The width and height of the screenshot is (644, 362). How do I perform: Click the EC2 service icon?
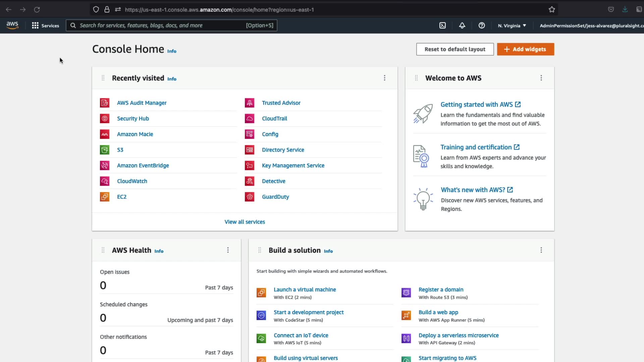click(x=105, y=197)
